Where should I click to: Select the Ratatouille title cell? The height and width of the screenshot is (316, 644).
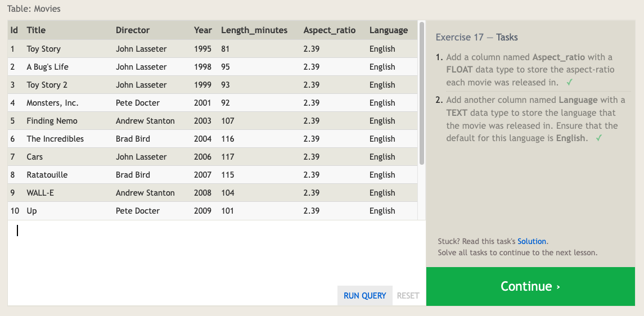[x=47, y=175]
